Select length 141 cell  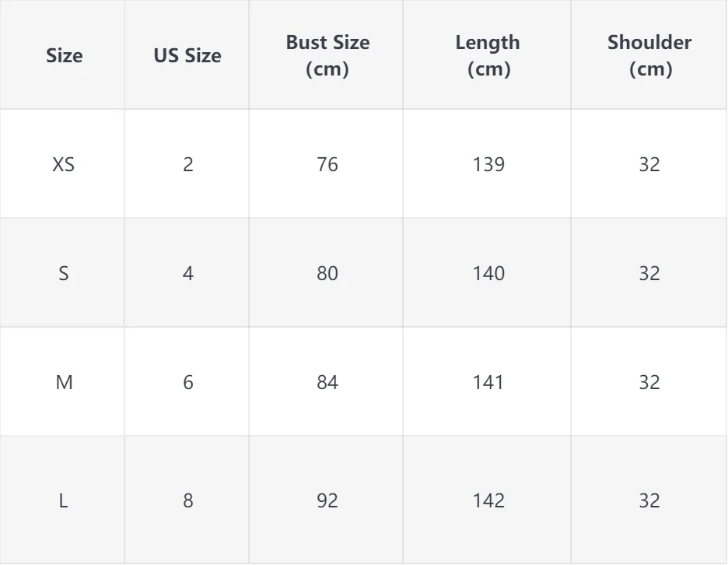[x=488, y=382]
